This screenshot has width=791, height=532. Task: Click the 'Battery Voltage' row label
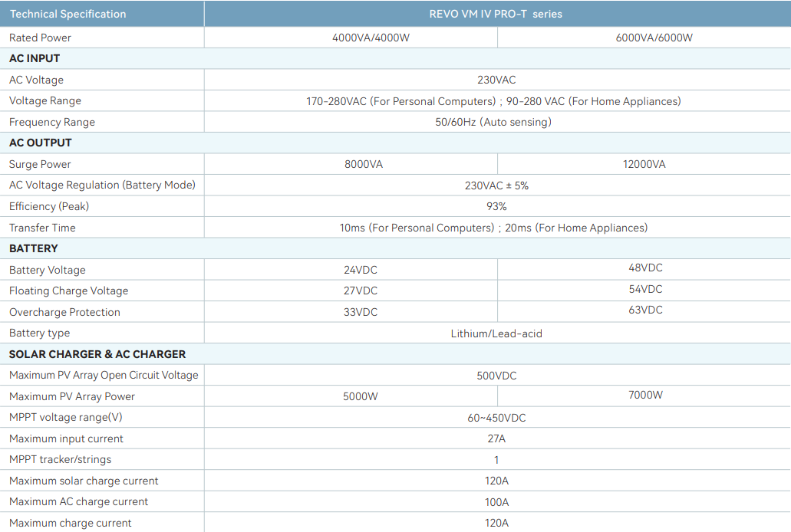48,271
